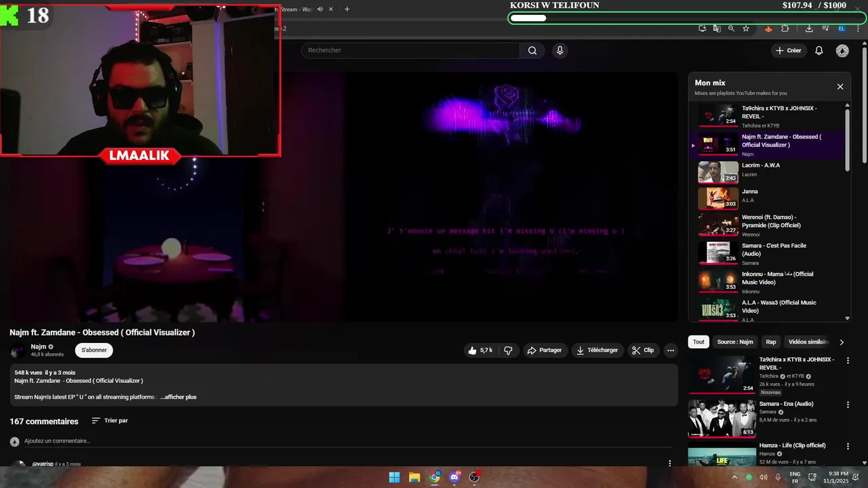Share the video with Partager

click(545, 350)
